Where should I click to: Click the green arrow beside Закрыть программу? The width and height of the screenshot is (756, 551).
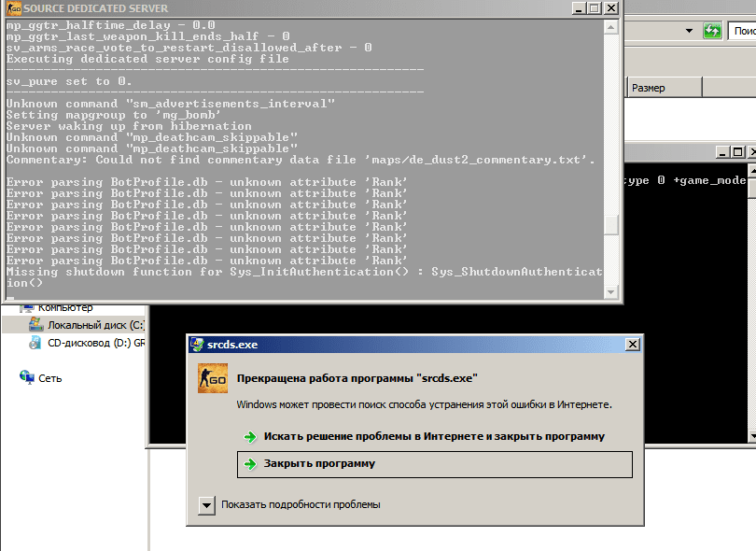250,464
